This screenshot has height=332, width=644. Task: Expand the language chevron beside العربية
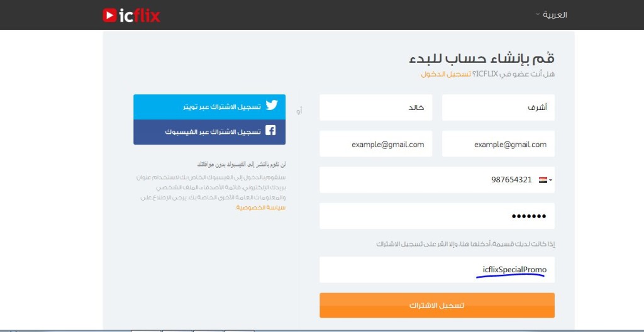coord(538,14)
